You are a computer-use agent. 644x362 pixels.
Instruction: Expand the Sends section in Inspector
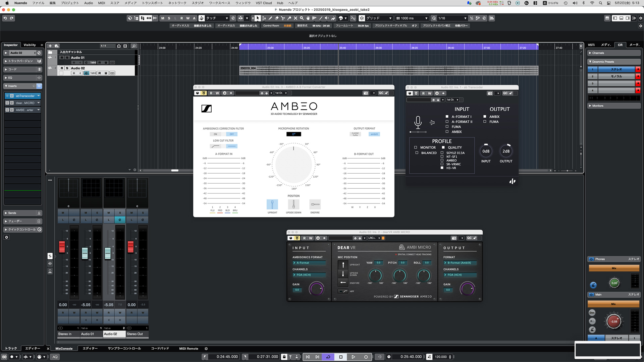[22, 213]
